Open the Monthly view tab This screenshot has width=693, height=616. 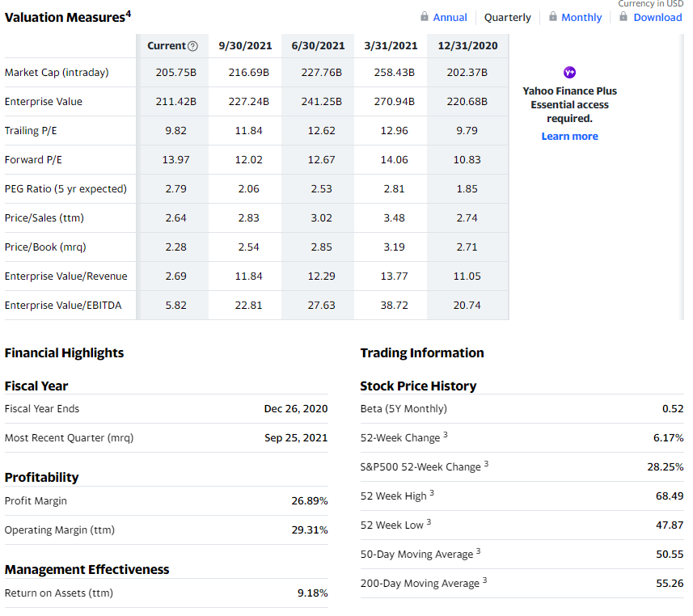tap(581, 18)
